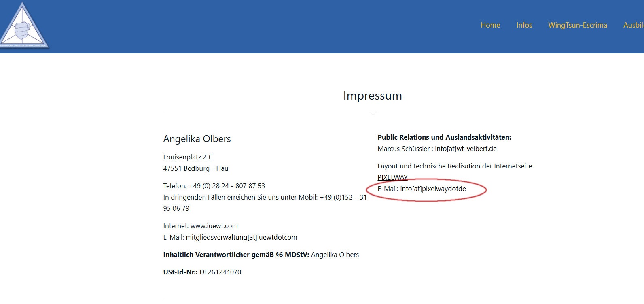The image size is (644, 304).
Task: Open the Infos navigation item
Action: (524, 25)
